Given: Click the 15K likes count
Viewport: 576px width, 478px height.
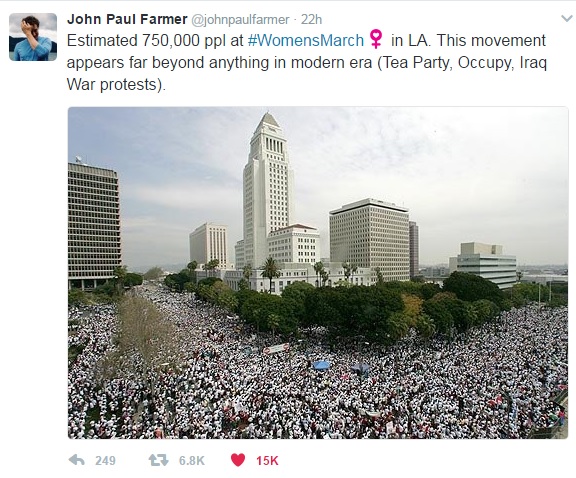Looking at the screenshot, I should (x=267, y=460).
